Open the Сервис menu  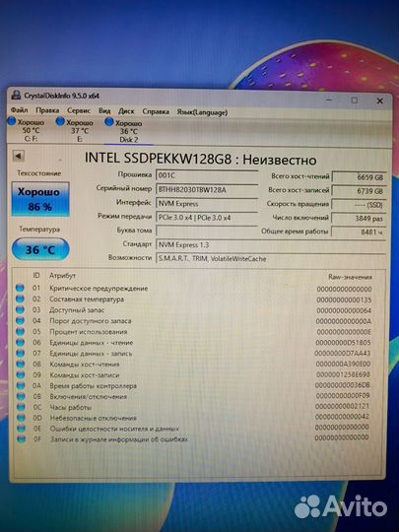tap(79, 111)
